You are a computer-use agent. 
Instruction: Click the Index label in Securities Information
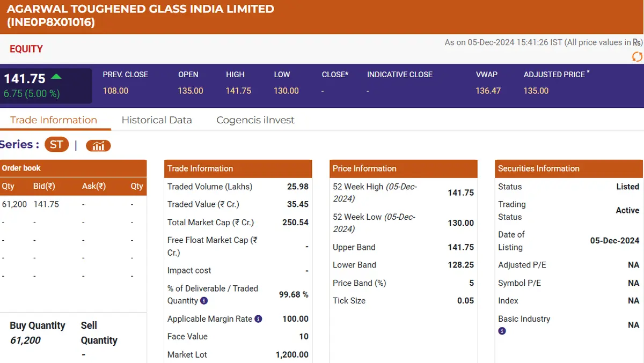[x=508, y=301]
